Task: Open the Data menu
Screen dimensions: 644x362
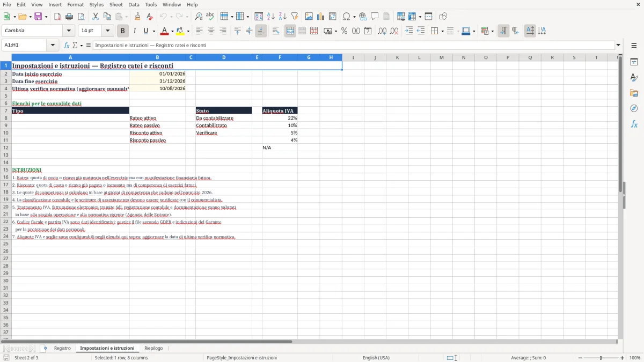Action: point(134,4)
